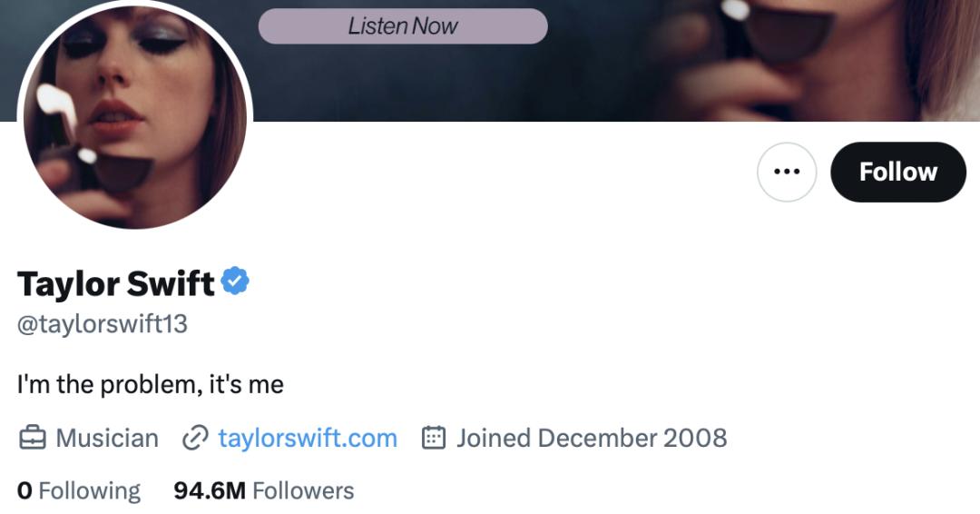The height and width of the screenshot is (514, 980).
Task: Open the circular profile avatar photo
Action: (134, 116)
